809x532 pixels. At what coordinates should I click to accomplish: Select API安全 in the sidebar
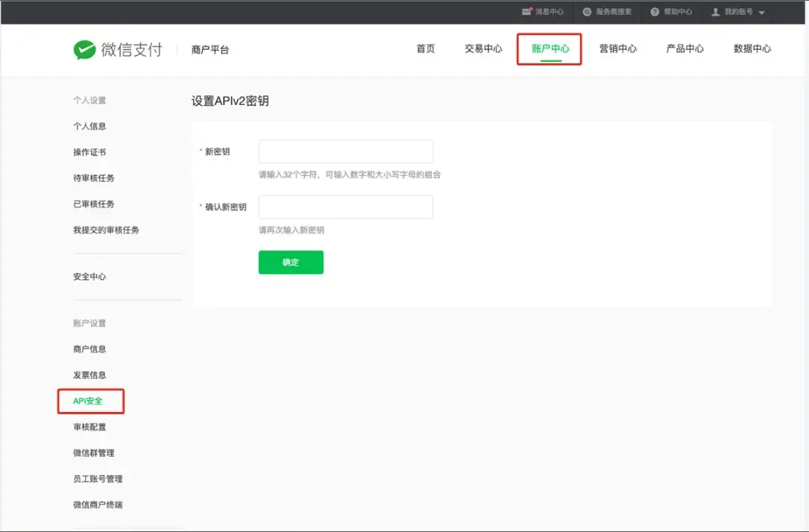(x=88, y=401)
